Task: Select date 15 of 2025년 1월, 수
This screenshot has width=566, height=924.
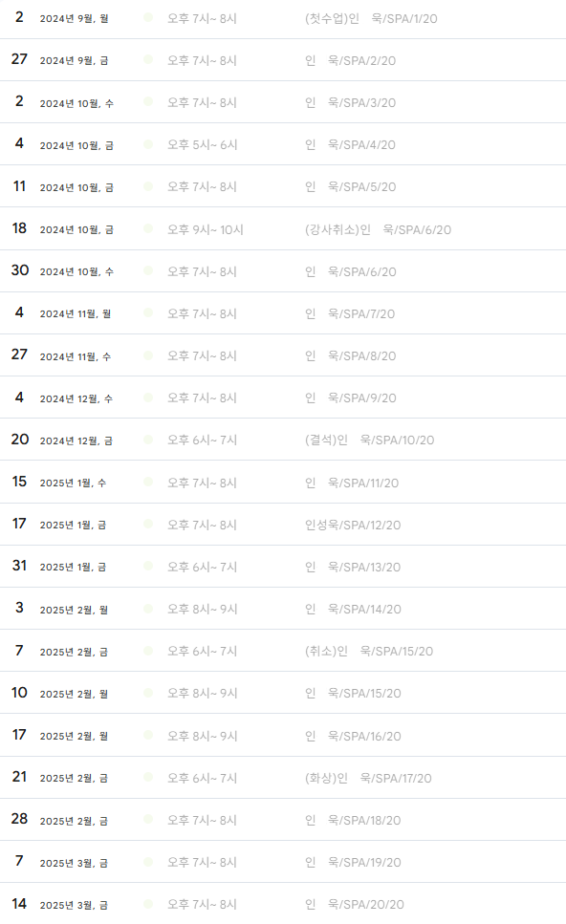Action: coord(19,482)
